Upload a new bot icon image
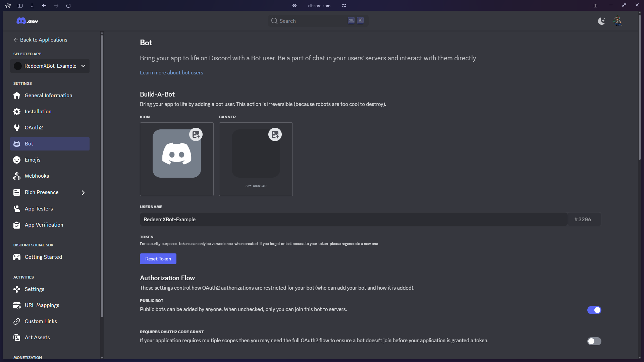This screenshot has width=644, height=362. (x=196, y=134)
